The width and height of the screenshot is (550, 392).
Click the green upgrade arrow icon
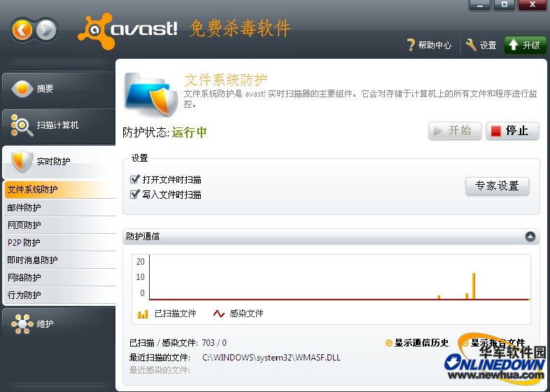point(513,45)
